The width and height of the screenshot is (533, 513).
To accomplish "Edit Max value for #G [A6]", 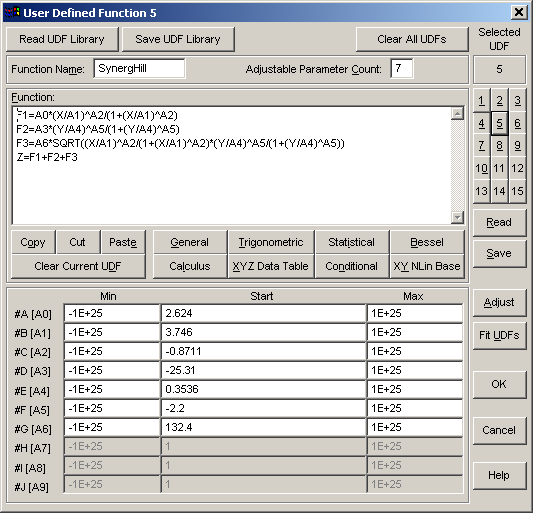I will click(415, 428).
